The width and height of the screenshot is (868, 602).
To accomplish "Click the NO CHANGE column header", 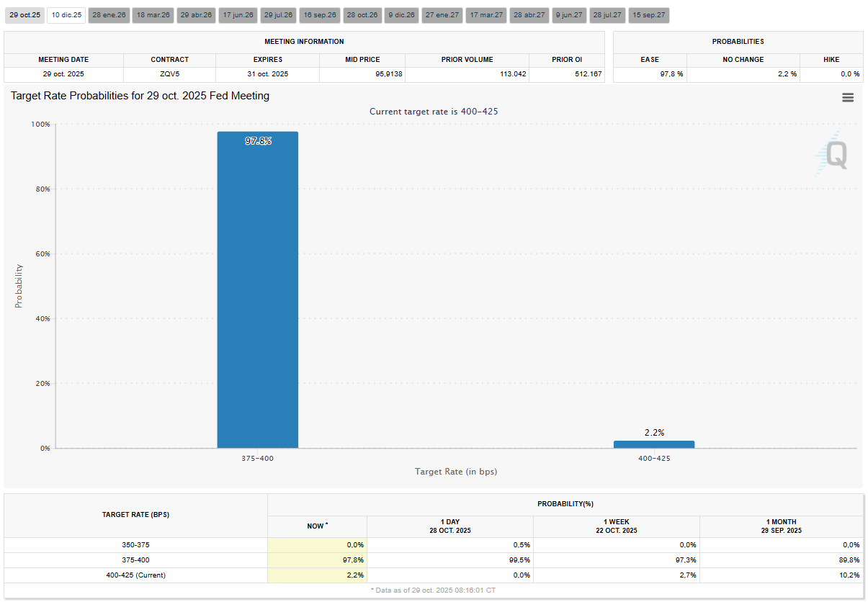I will 743,60.
